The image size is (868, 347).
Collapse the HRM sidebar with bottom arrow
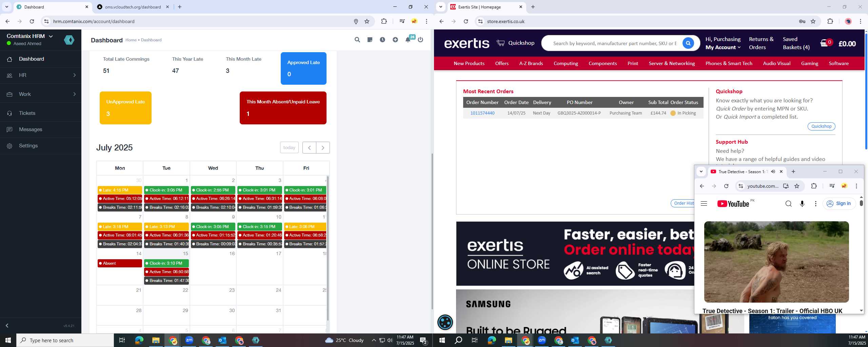(7, 325)
